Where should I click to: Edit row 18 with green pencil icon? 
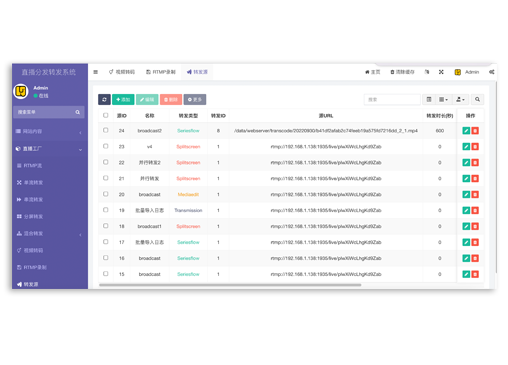(466, 226)
